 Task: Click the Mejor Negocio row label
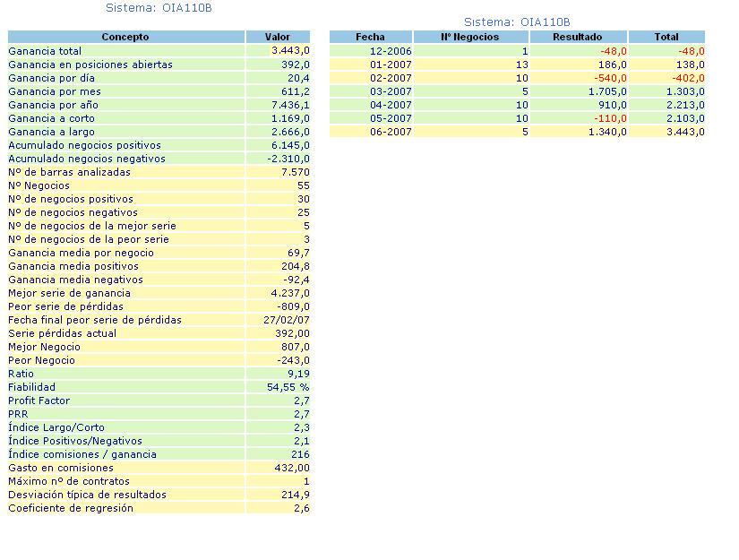(x=44, y=347)
